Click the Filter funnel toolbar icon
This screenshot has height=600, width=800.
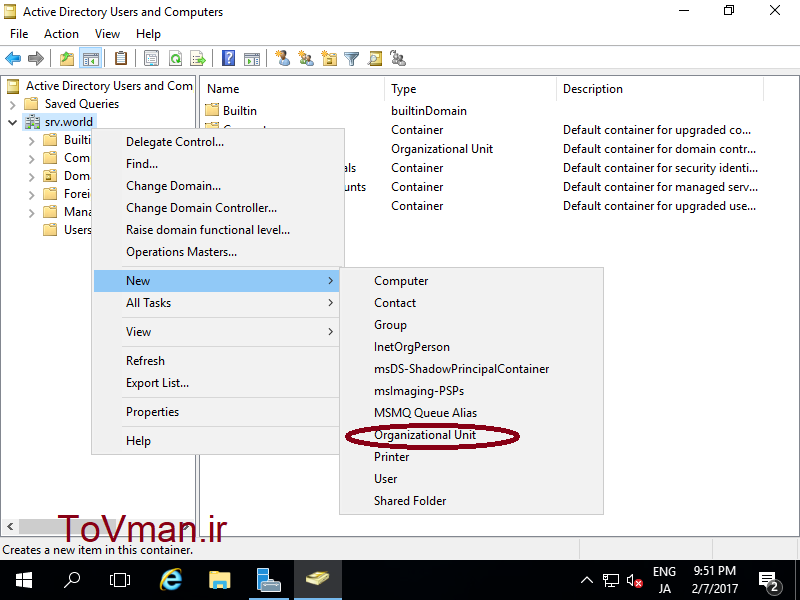click(352, 59)
